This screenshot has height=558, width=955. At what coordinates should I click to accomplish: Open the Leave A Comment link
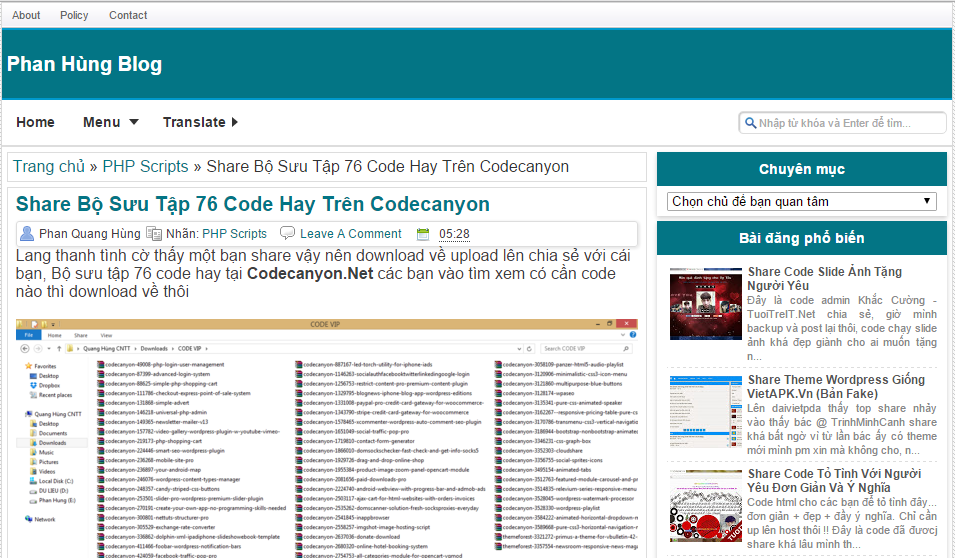click(351, 234)
